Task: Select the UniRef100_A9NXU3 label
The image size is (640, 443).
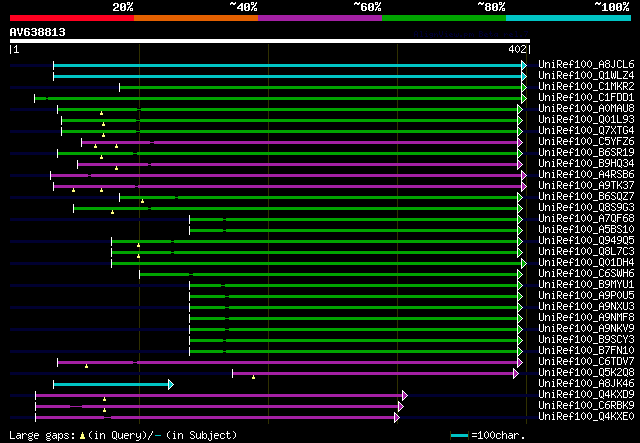Action: tap(586, 307)
